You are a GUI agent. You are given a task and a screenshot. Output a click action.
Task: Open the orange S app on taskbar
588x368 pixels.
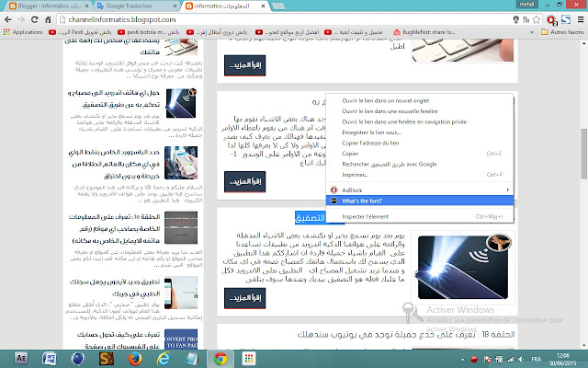click(107, 359)
